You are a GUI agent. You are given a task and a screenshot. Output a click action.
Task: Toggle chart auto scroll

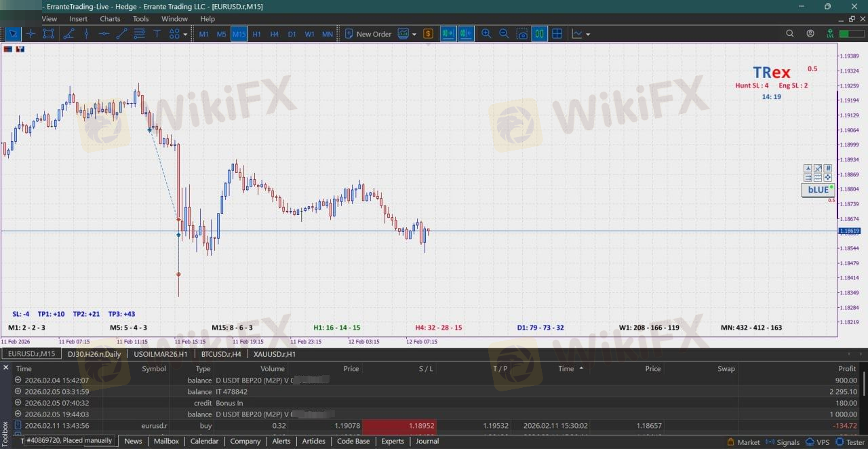[448, 34]
